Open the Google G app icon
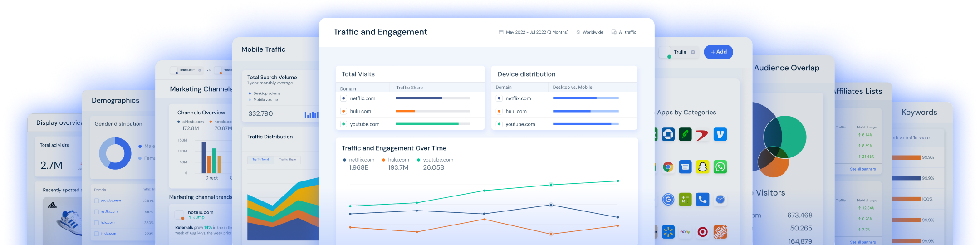This screenshot has height=245, width=980. [668, 199]
